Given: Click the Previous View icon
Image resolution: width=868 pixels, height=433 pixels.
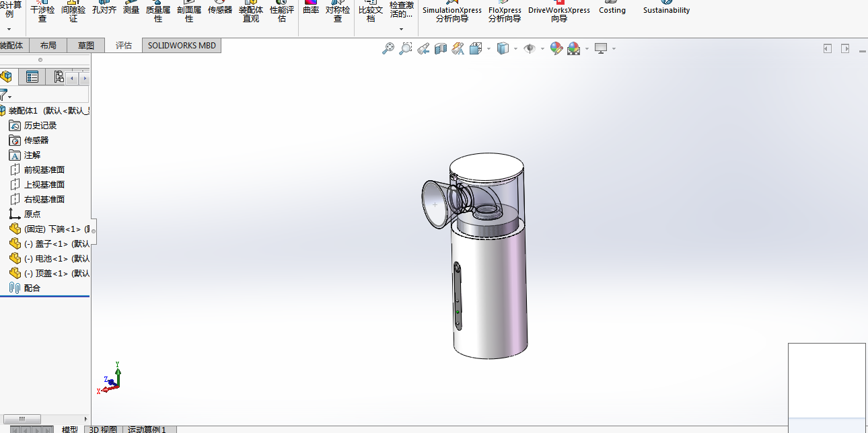Looking at the screenshot, I should [x=423, y=48].
